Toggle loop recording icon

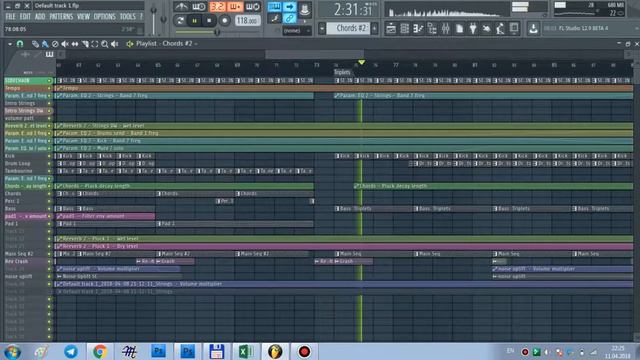coord(253,7)
